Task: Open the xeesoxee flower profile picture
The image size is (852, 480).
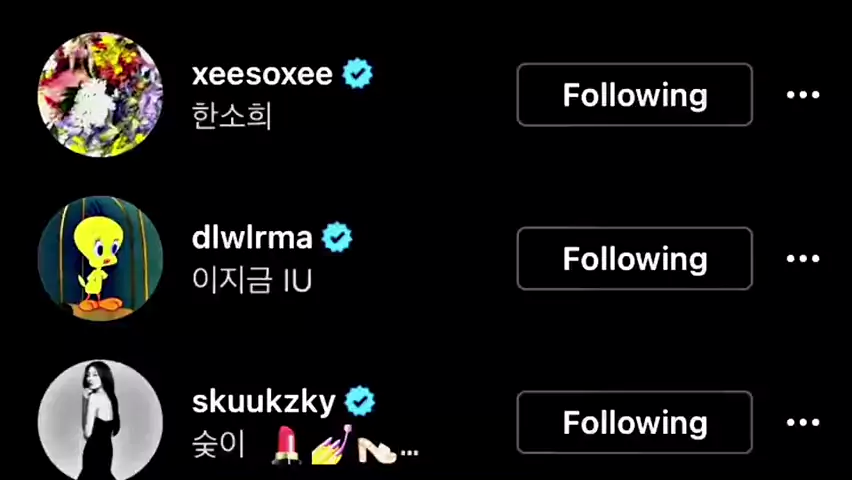Action: click(100, 95)
